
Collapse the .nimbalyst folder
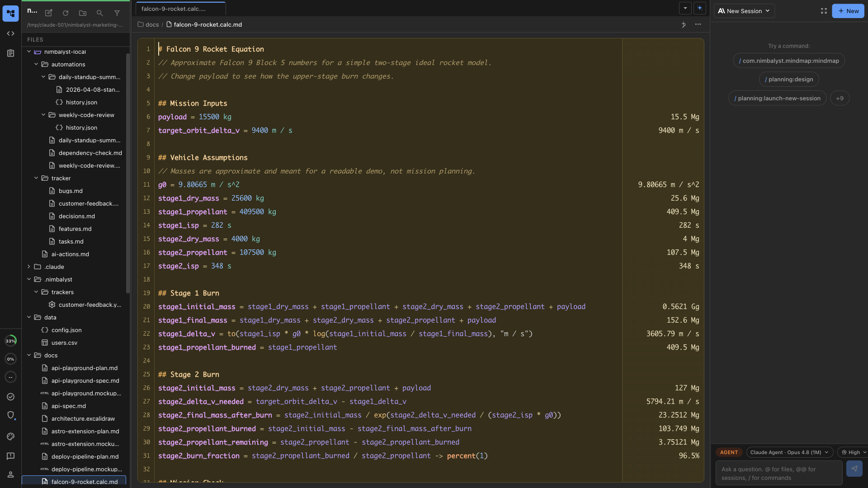pyautogui.click(x=29, y=279)
